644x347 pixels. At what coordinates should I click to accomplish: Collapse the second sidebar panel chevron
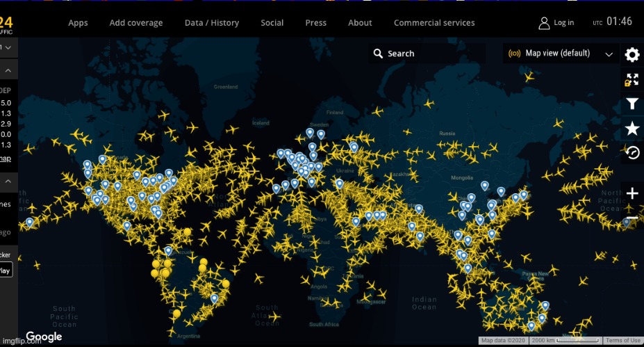[8, 71]
